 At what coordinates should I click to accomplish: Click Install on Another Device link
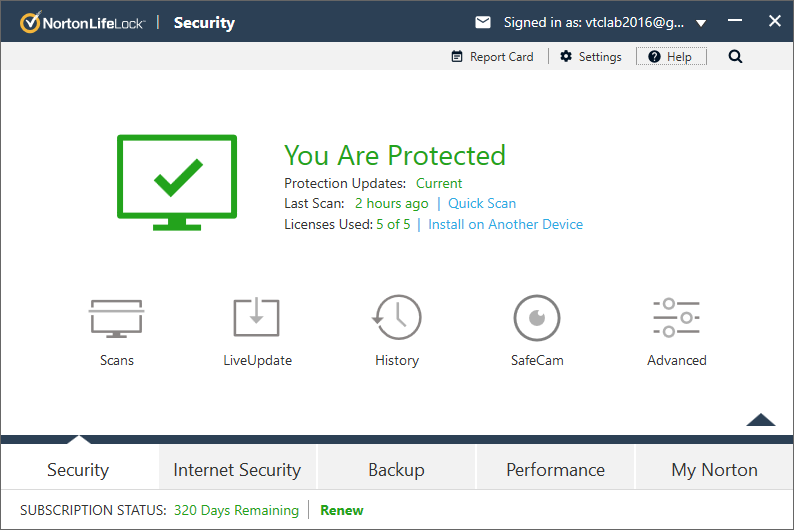coord(505,224)
